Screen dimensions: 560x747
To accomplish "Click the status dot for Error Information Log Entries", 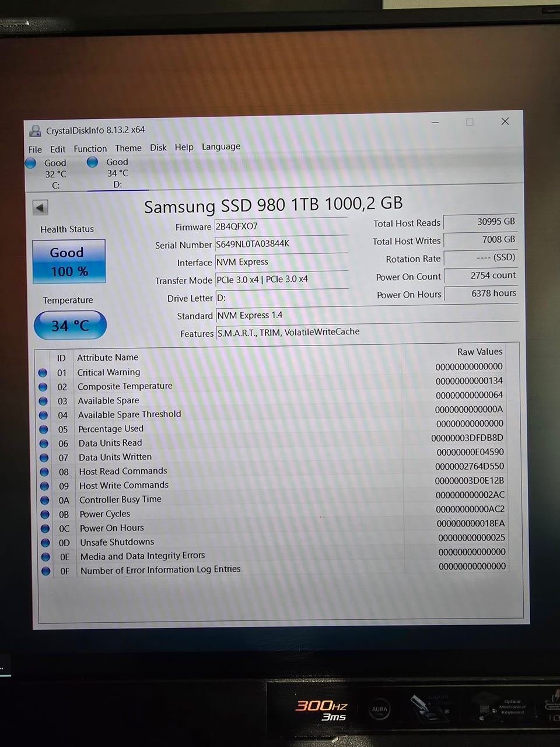I will [45, 571].
